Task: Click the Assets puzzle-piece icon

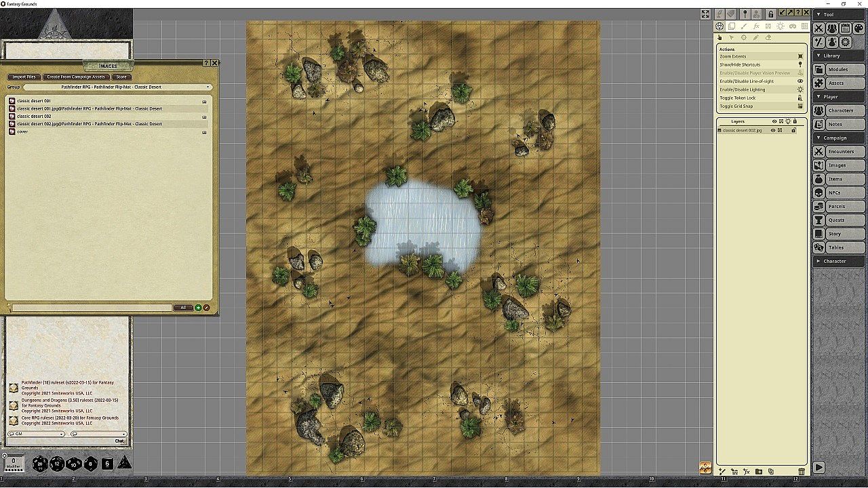Action: (x=819, y=83)
